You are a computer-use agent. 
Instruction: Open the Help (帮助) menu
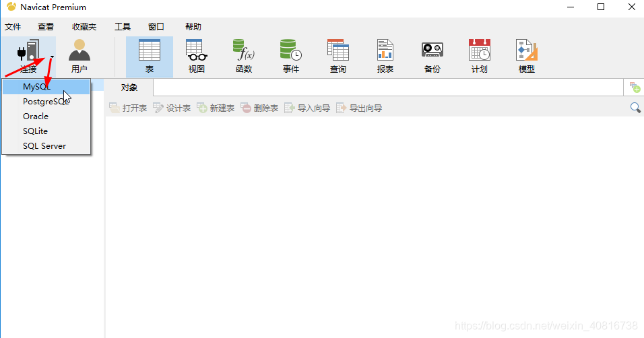193,27
